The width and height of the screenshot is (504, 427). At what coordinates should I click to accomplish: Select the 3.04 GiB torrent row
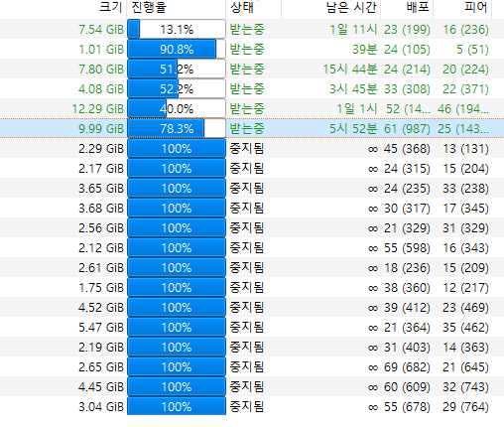coord(252,406)
